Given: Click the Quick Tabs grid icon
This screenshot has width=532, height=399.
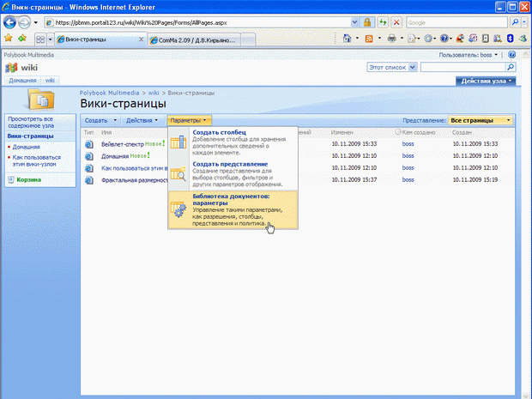Looking at the screenshot, I should point(39,39).
